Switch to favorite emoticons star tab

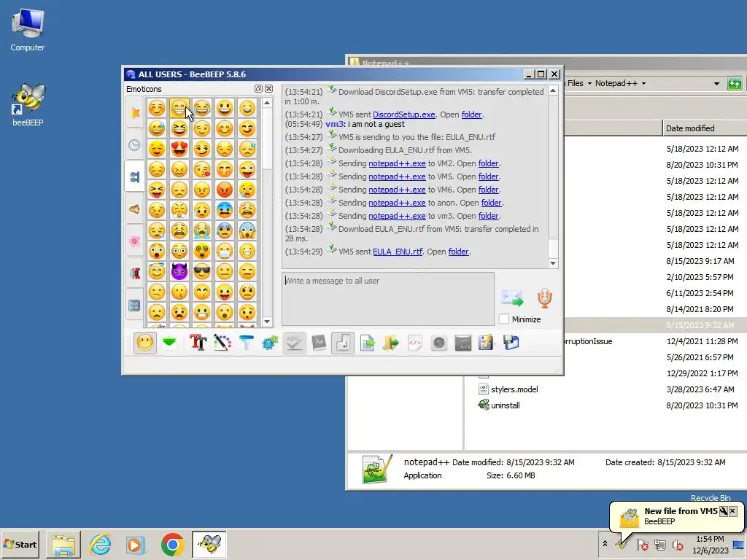135,113
